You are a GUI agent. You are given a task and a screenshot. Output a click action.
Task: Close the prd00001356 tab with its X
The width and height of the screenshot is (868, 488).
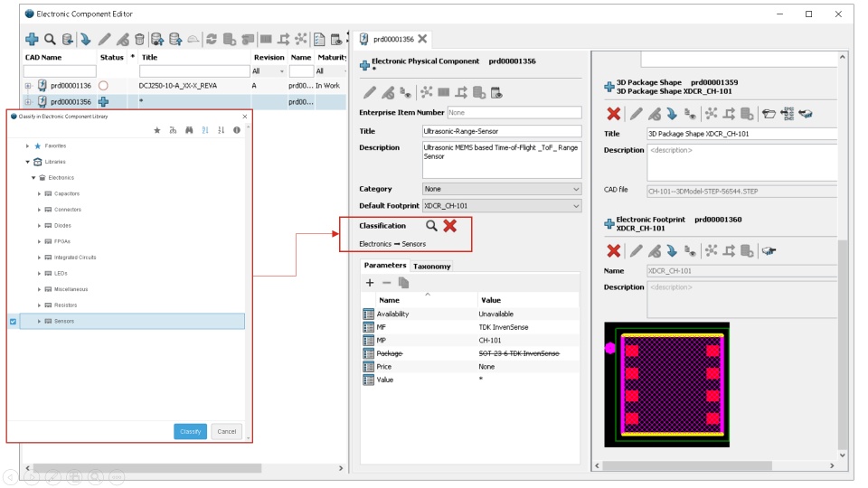click(422, 39)
